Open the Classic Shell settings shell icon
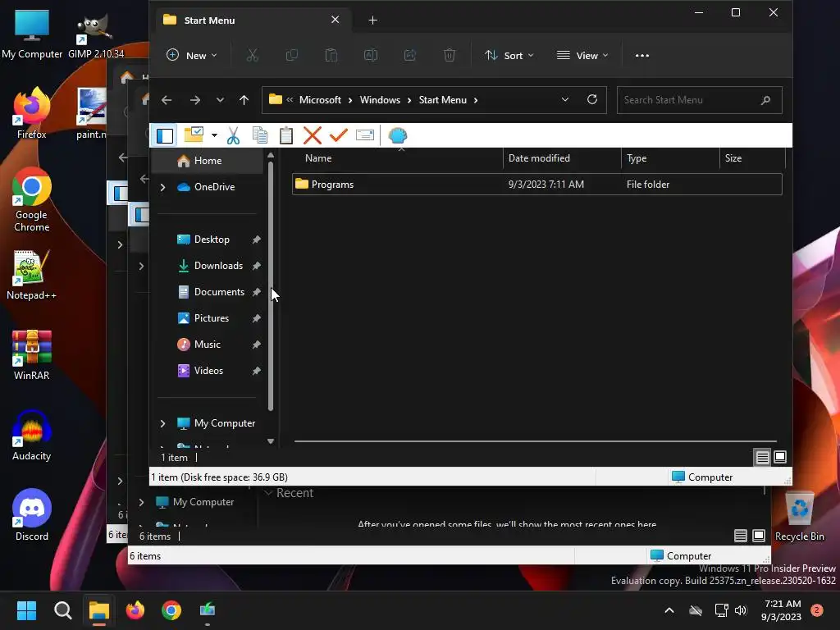840x630 pixels. point(398,135)
